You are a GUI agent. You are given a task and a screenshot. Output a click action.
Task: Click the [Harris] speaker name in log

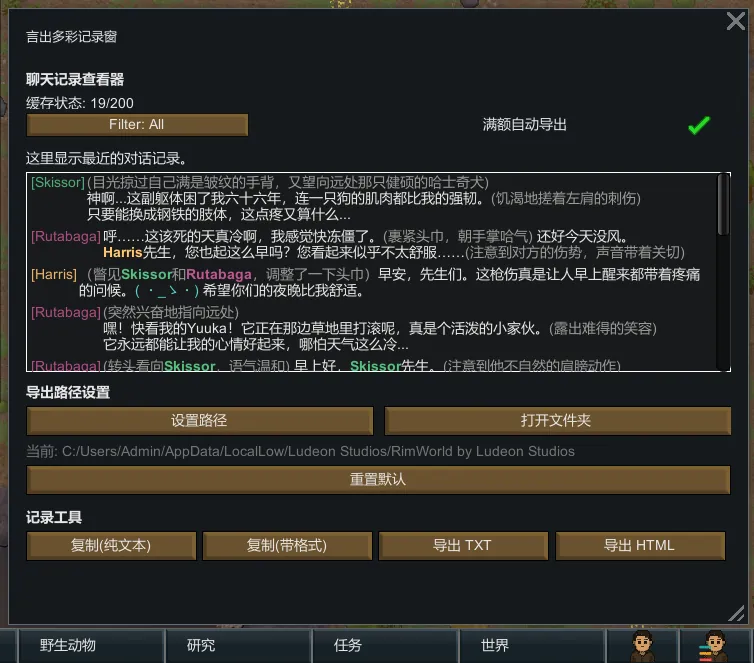54,275
